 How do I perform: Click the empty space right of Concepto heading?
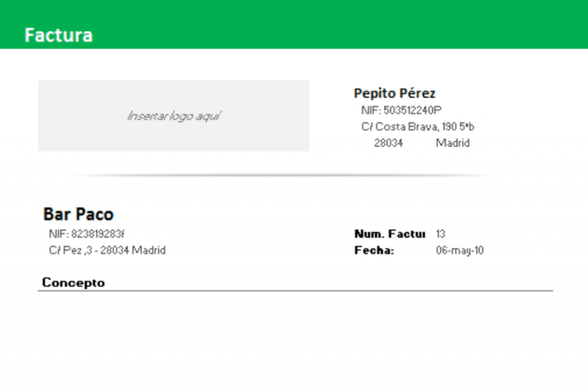tap(329, 282)
